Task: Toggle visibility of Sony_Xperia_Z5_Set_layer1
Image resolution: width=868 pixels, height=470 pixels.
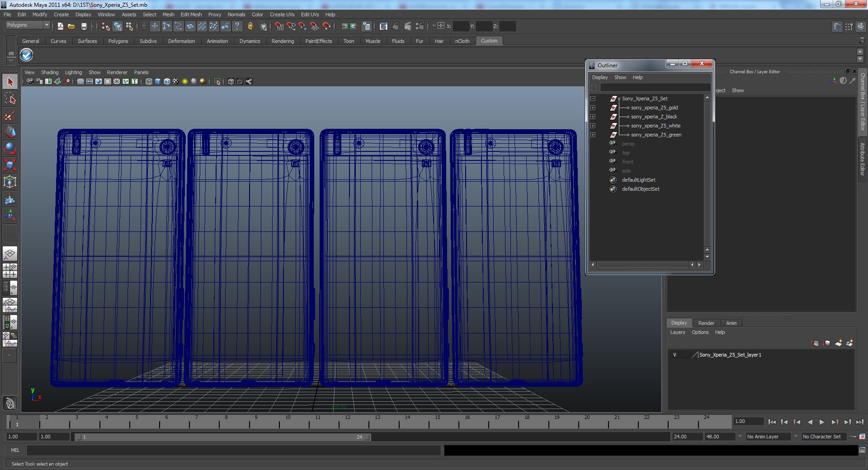Action: click(x=675, y=355)
